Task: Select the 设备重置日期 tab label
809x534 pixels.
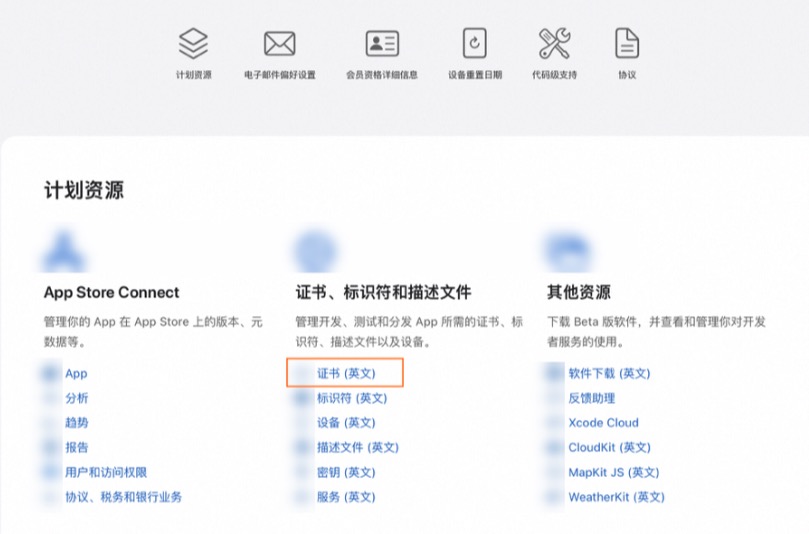Action: pos(475,75)
